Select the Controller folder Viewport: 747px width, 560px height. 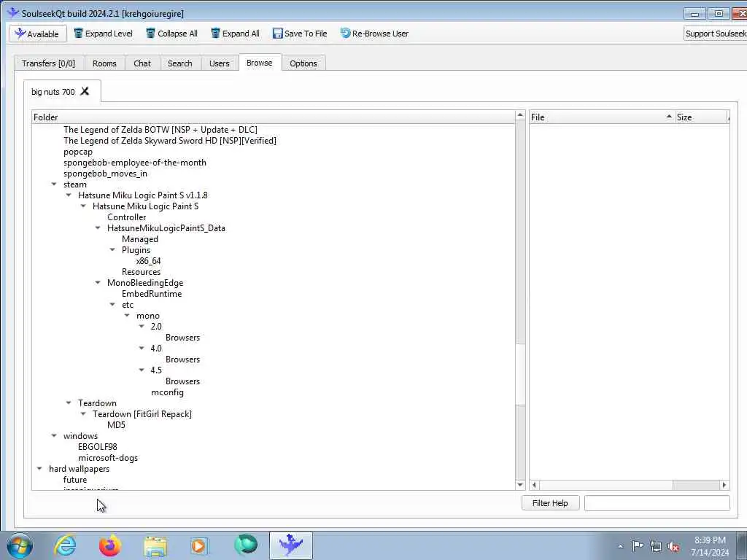[x=127, y=217]
